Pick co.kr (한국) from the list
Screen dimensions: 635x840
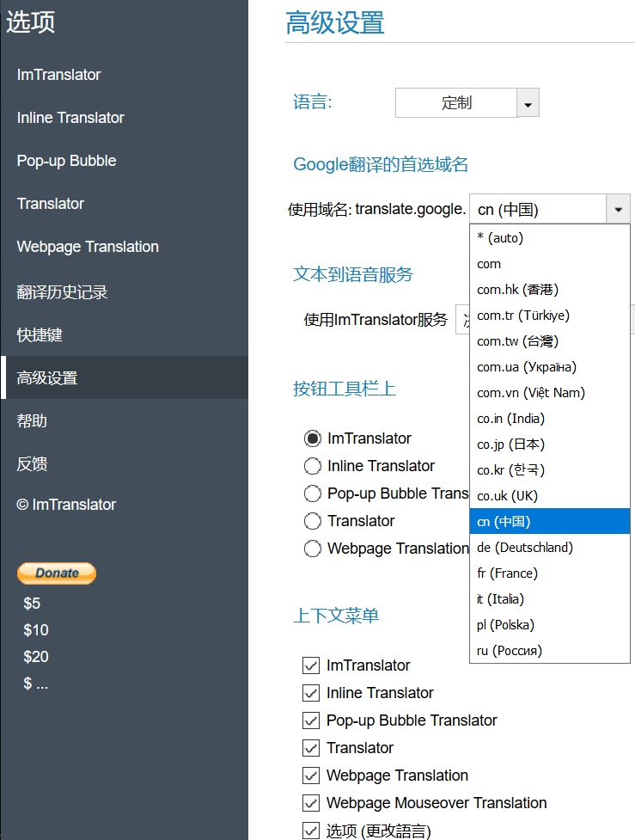click(x=550, y=469)
